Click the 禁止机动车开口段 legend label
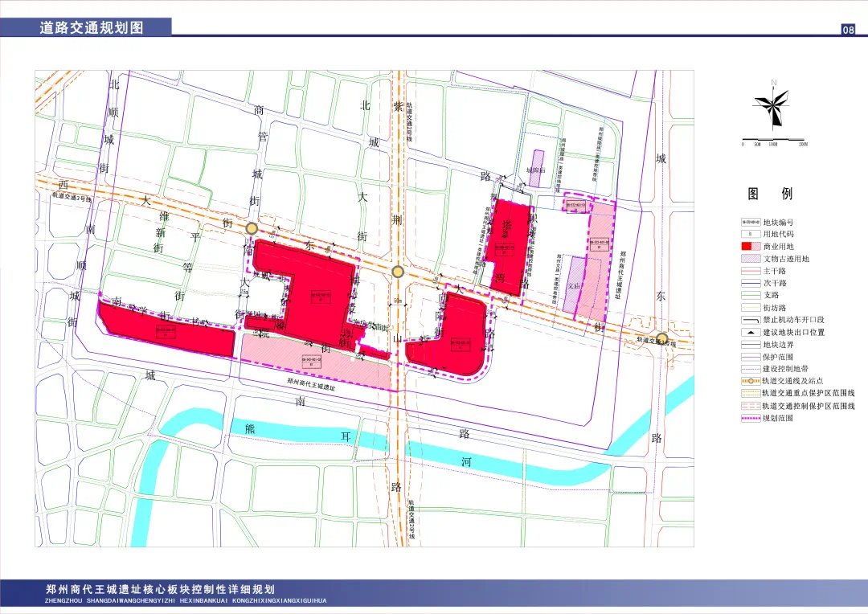This screenshot has width=868, height=614. click(x=794, y=320)
